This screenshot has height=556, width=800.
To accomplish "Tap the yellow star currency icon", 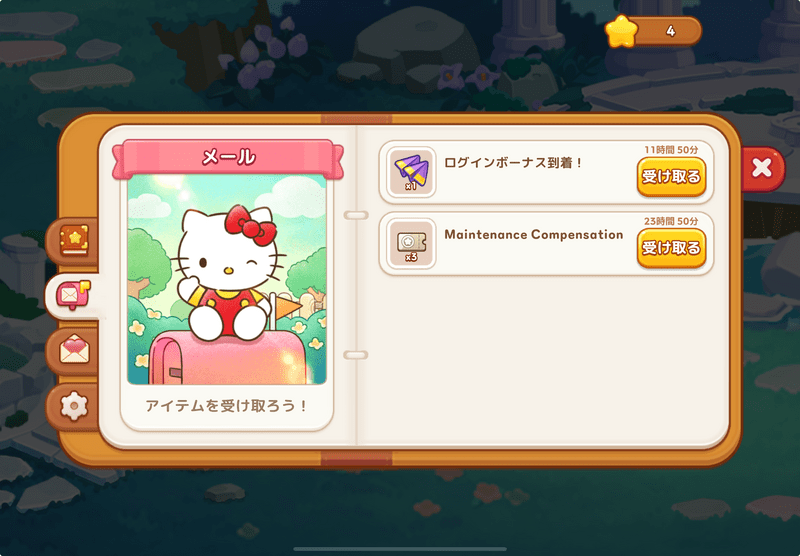I will click(x=621, y=31).
